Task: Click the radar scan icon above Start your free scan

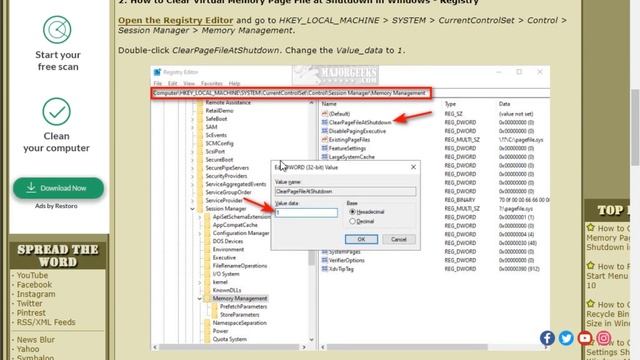Action: tap(57, 30)
